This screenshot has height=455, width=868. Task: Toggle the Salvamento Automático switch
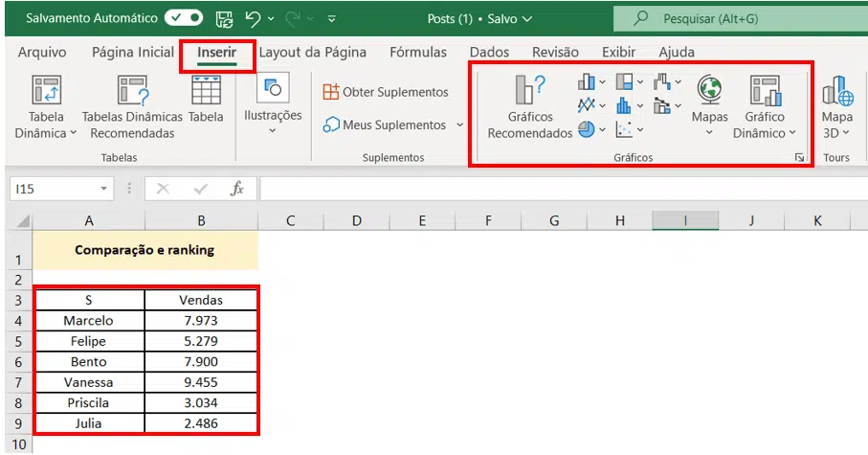pyautogui.click(x=183, y=18)
